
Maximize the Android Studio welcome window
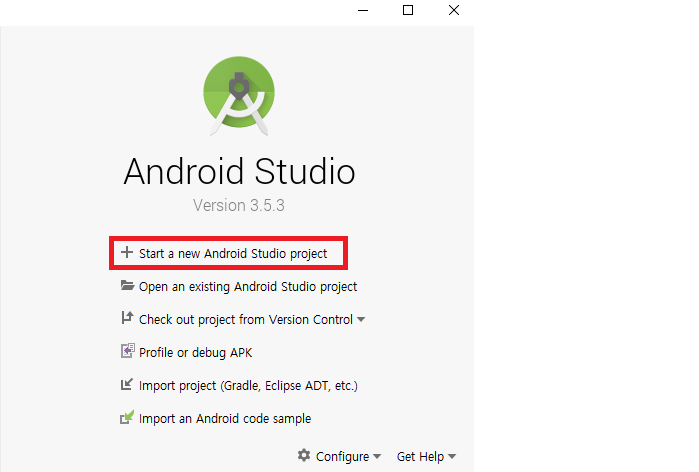click(x=408, y=10)
